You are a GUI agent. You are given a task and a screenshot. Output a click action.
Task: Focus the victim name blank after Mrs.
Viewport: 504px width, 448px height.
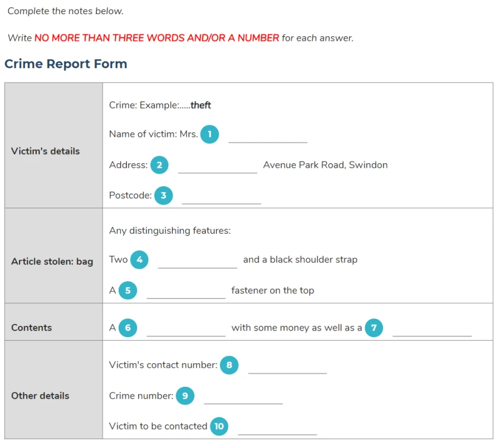point(268,136)
